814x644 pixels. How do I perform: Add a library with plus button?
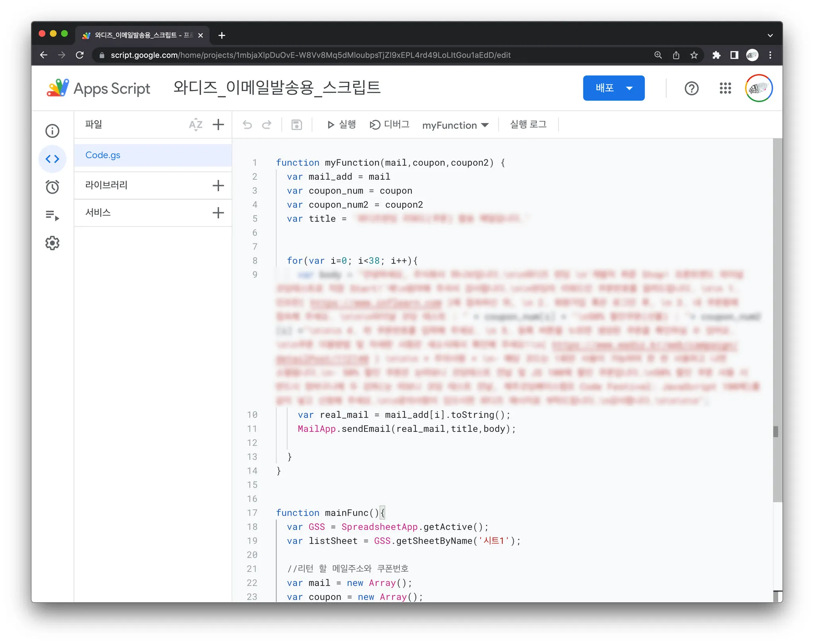coord(218,185)
